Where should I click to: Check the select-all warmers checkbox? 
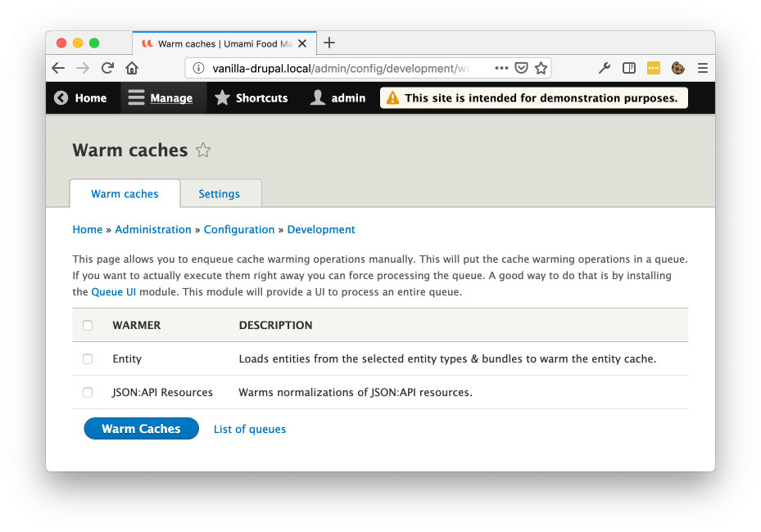click(88, 326)
